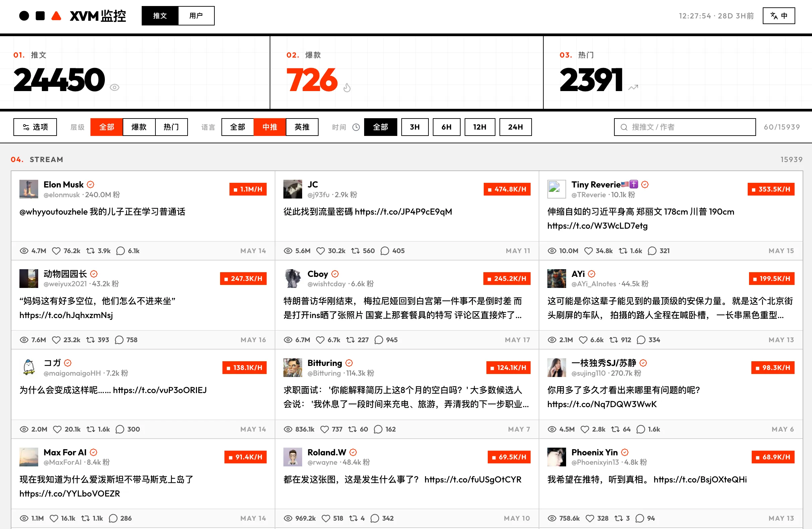
Task: Open JC's avatar thumbnail
Action: (293, 189)
